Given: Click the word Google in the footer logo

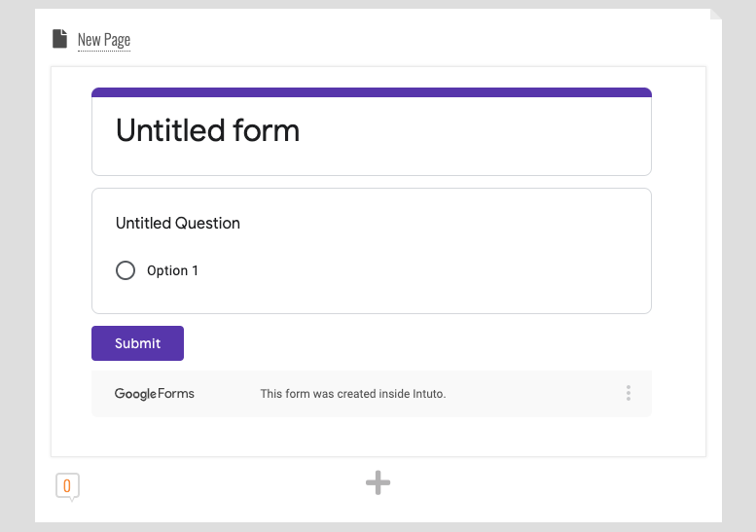Looking at the screenshot, I should [x=134, y=394].
